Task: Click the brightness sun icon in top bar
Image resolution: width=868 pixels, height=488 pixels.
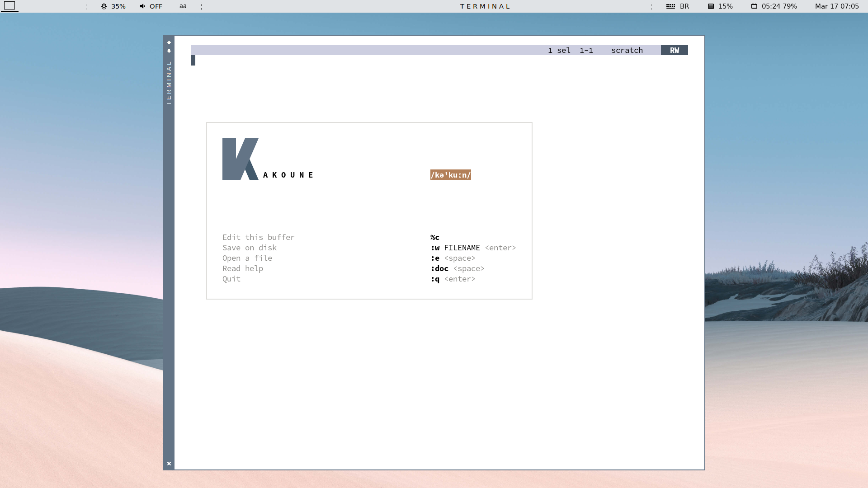Action: 104,6
